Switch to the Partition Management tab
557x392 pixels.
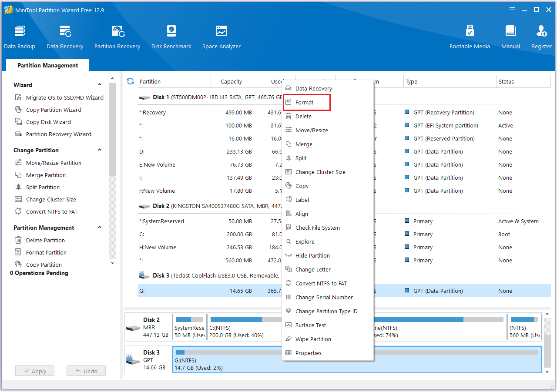click(48, 66)
